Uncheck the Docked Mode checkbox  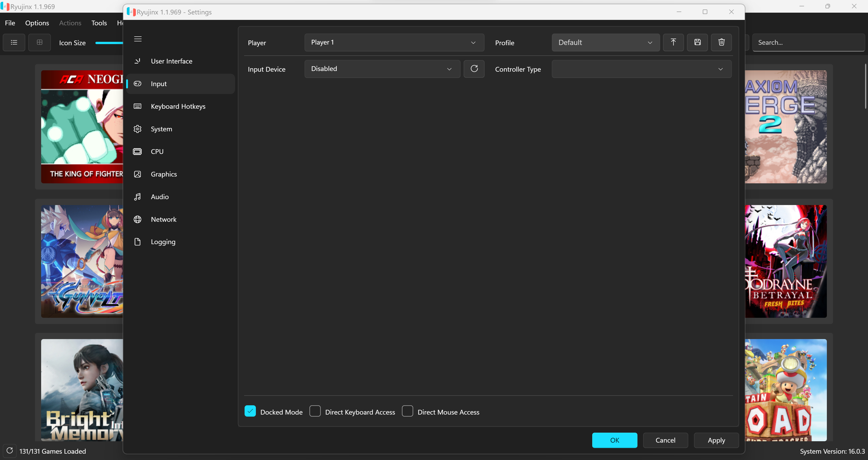[250, 411]
